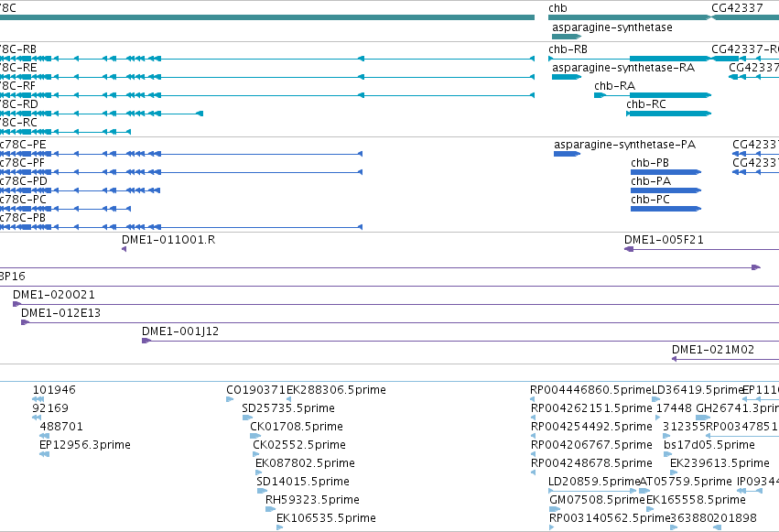The image size is (779, 532).
Task: Select the chb gene bar
Action: pyautogui.click(x=630, y=18)
